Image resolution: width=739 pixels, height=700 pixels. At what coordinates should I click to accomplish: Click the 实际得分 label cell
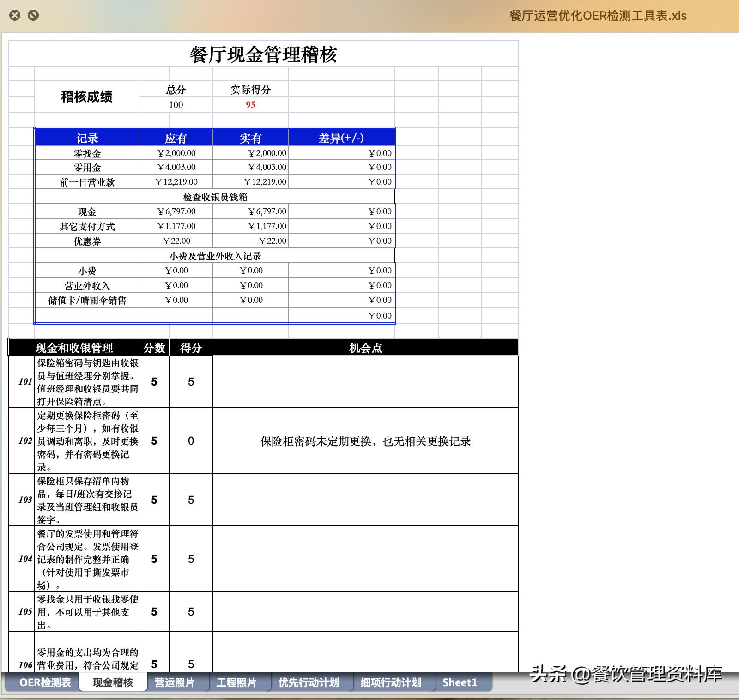tap(251, 90)
